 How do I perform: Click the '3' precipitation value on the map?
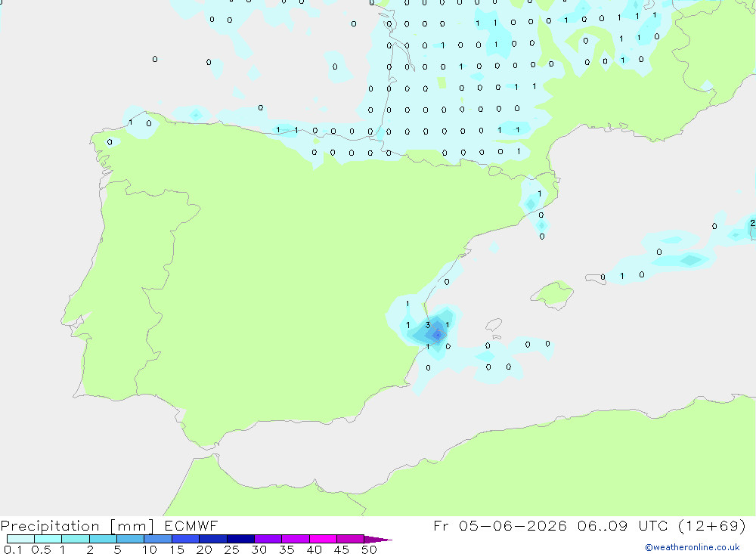point(428,325)
